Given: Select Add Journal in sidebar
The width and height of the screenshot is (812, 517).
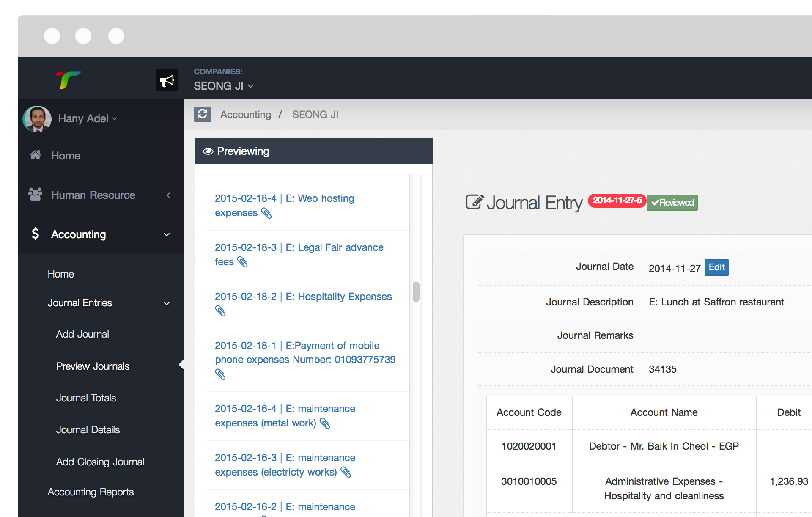Looking at the screenshot, I should tap(82, 334).
